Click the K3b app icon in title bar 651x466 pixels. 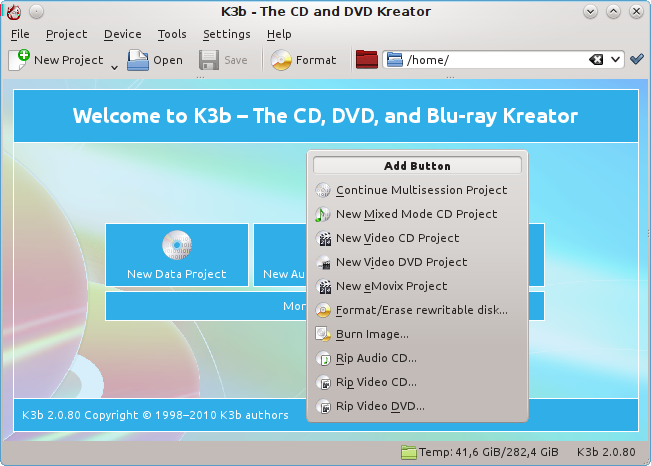[14, 12]
